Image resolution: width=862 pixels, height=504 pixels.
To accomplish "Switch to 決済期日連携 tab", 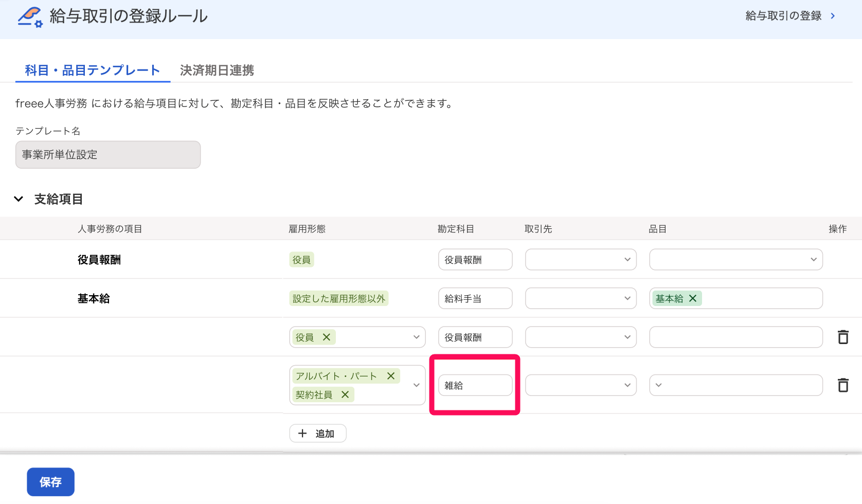I will pyautogui.click(x=217, y=70).
